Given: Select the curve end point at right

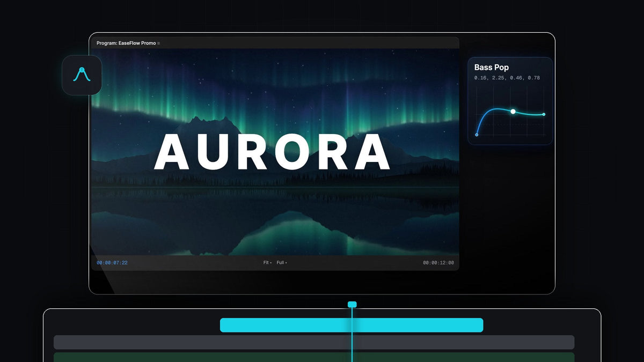Looking at the screenshot, I should [544, 114].
